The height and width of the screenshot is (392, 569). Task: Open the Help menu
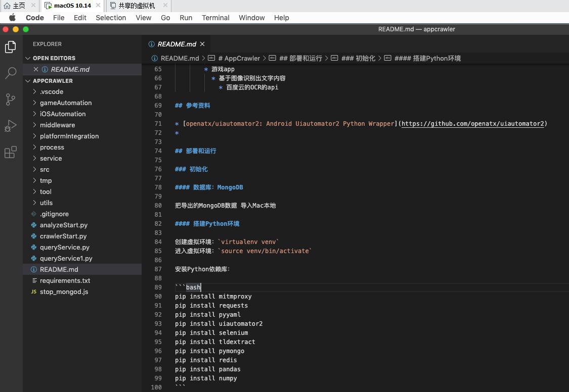click(x=281, y=18)
